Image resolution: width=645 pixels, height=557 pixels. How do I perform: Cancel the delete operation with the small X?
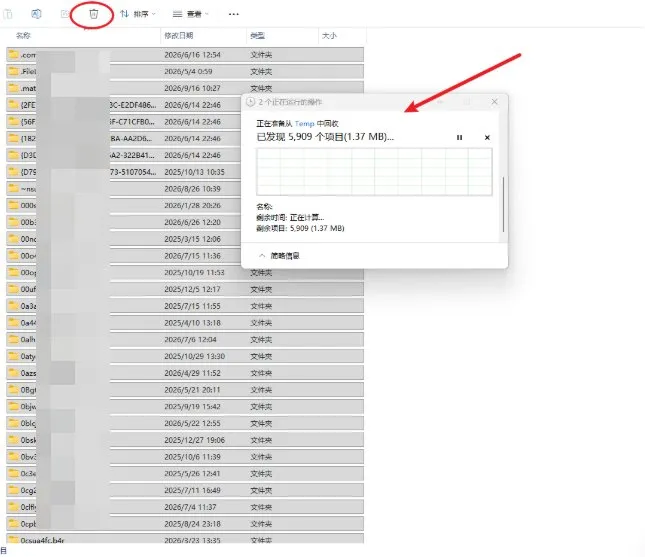[487, 137]
